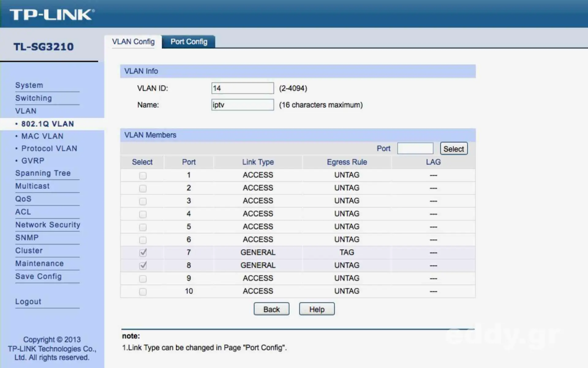This screenshot has height=368, width=588.
Task: Click the TP-LINK logo
Action: tap(52, 14)
